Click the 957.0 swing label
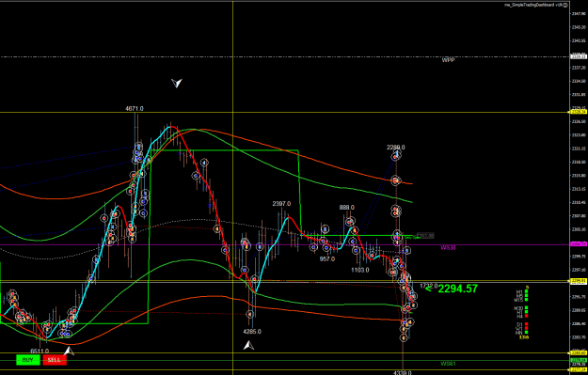Image resolution: width=588 pixels, height=375 pixels. [327, 258]
